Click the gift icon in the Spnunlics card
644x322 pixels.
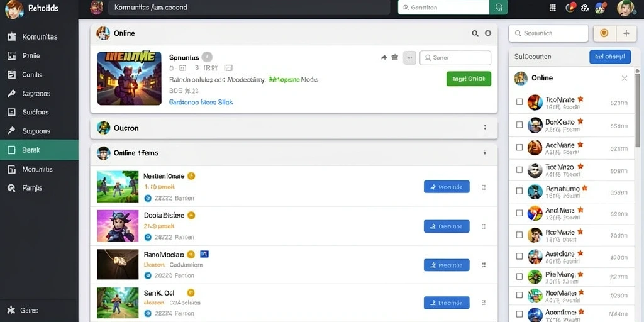click(x=395, y=58)
